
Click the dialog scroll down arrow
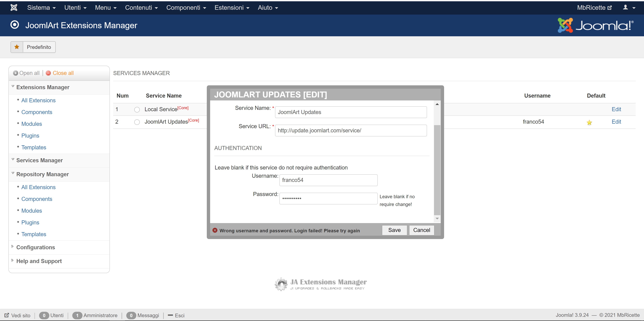coord(437,219)
